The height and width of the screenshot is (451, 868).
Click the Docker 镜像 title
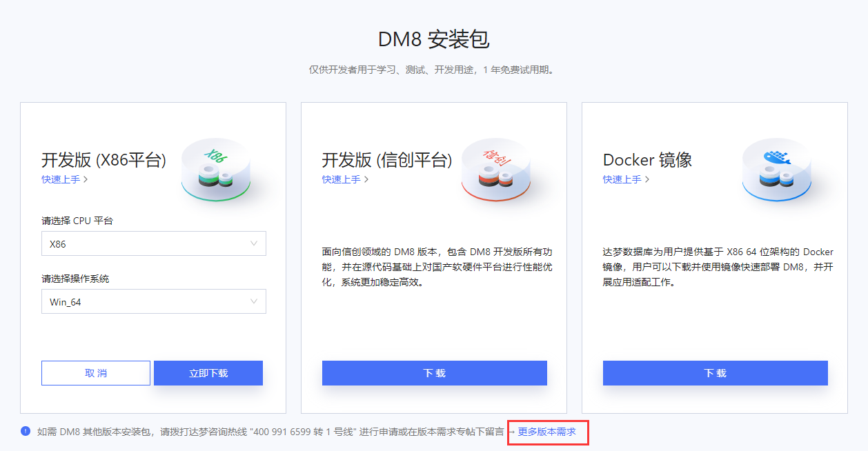tap(647, 160)
